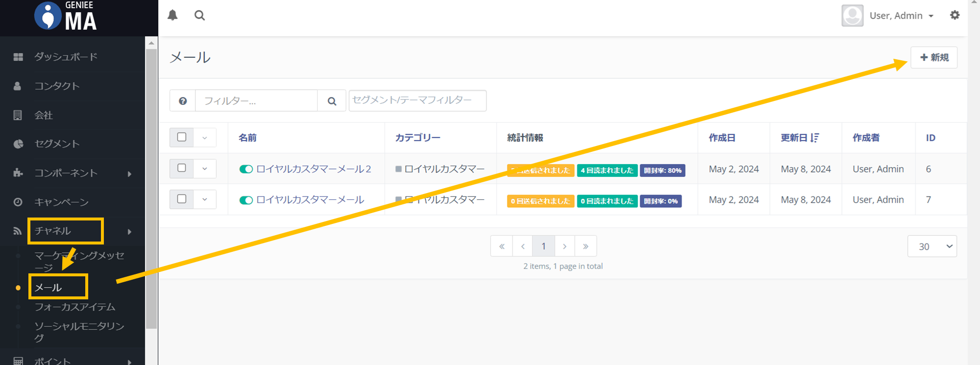
Task: Sort by カテゴリー column header
Action: pyautogui.click(x=418, y=138)
